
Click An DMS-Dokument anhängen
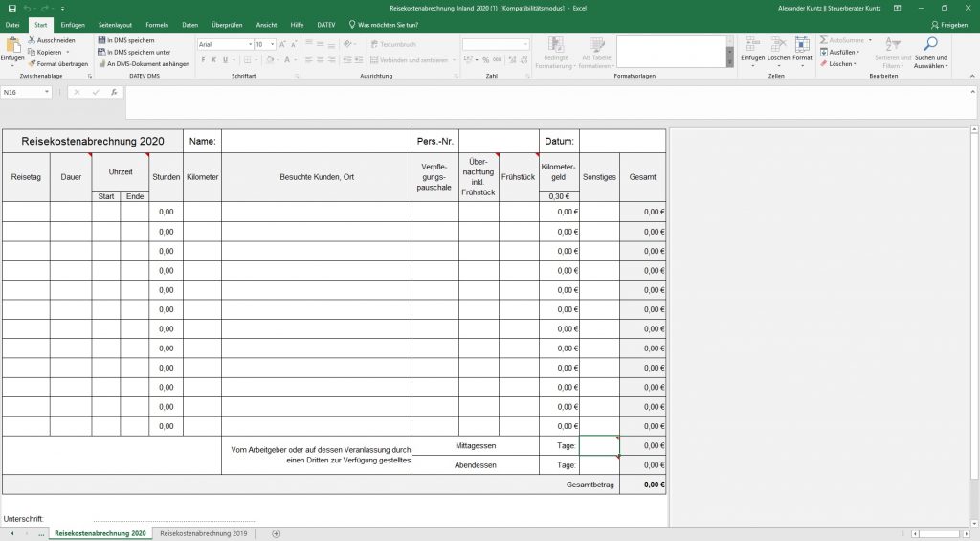tap(100, 63)
